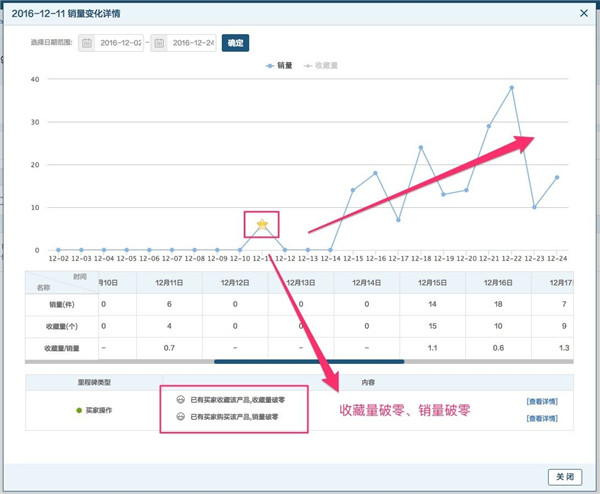The image size is (600, 494).
Task: Click the table's horizontal scrollbar thumb
Action: 308,361
